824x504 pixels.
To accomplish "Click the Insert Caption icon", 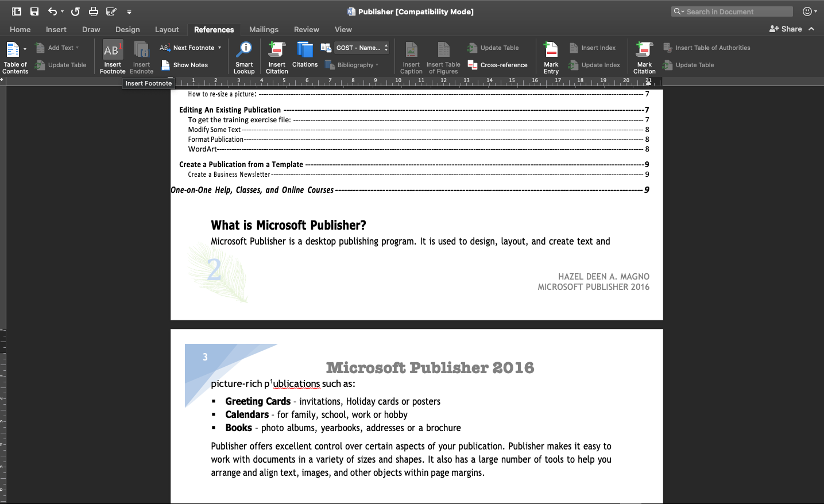I will (411, 51).
